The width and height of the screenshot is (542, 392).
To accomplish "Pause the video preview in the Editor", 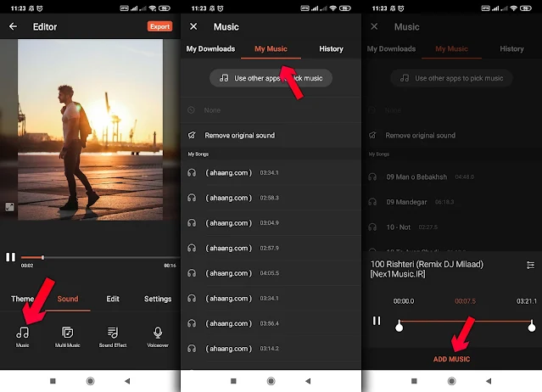I will [x=10, y=257].
